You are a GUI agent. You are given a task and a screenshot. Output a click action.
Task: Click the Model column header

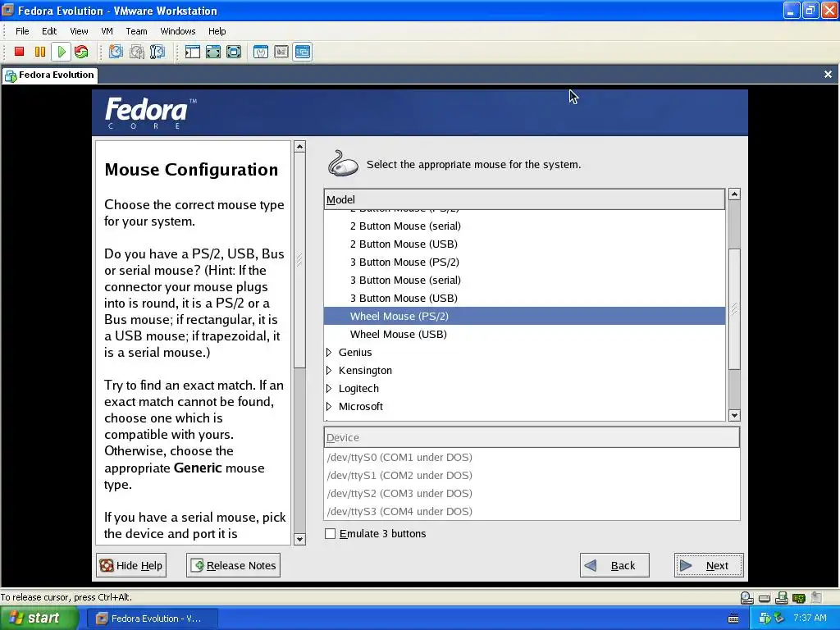524,199
